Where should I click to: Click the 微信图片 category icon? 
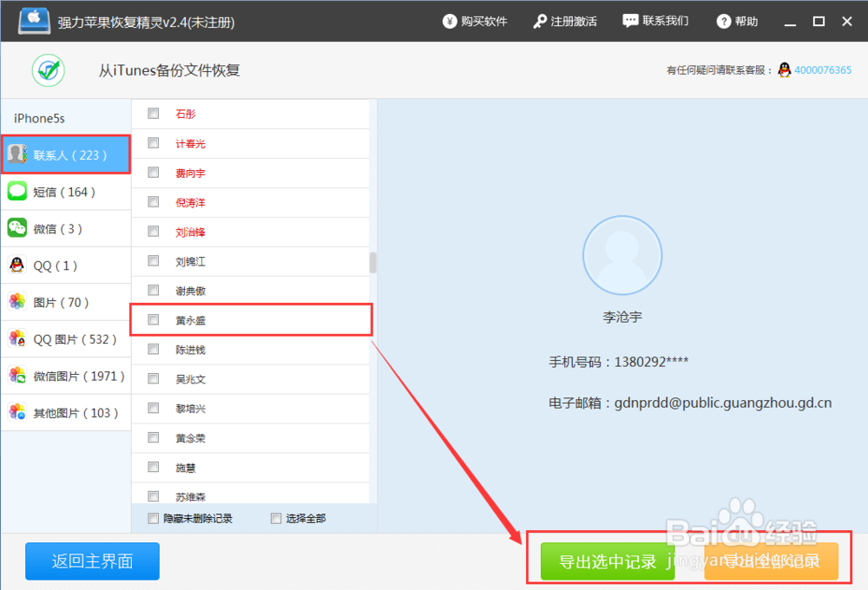[17, 375]
